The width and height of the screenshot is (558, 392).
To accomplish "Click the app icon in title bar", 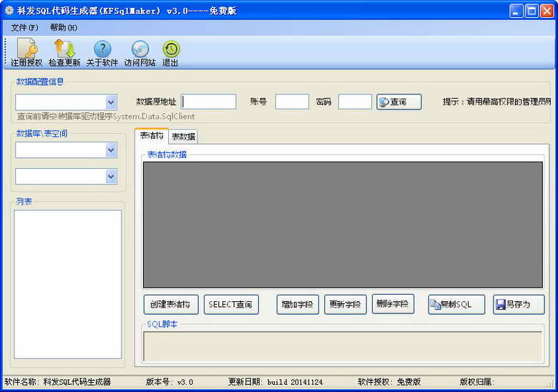I will click(x=9, y=11).
